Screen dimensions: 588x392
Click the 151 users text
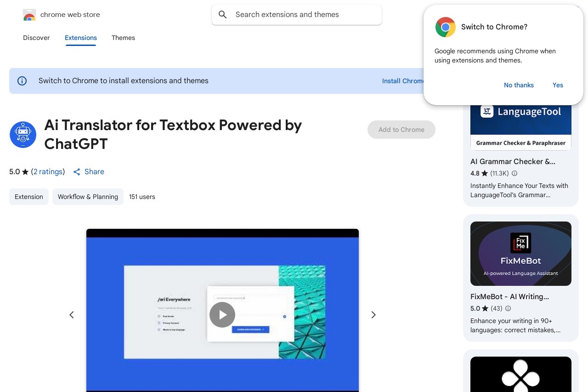pos(142,197)
